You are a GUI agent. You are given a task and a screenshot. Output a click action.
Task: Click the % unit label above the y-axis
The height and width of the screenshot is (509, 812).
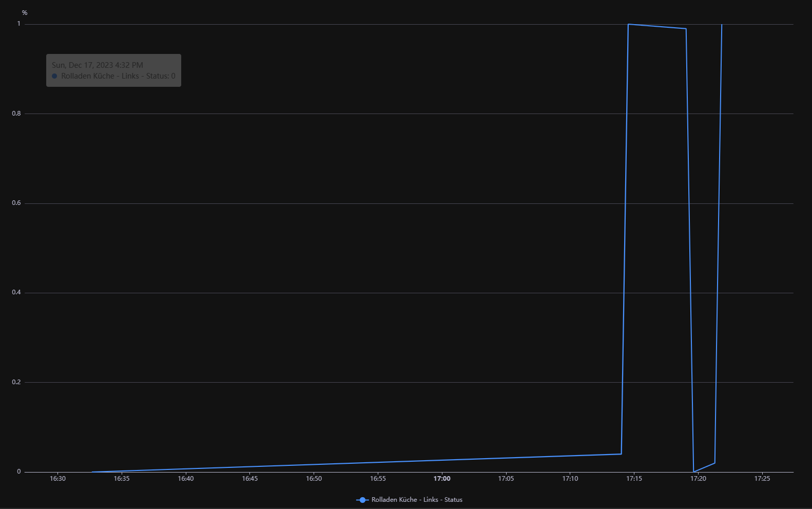(25, 13)
